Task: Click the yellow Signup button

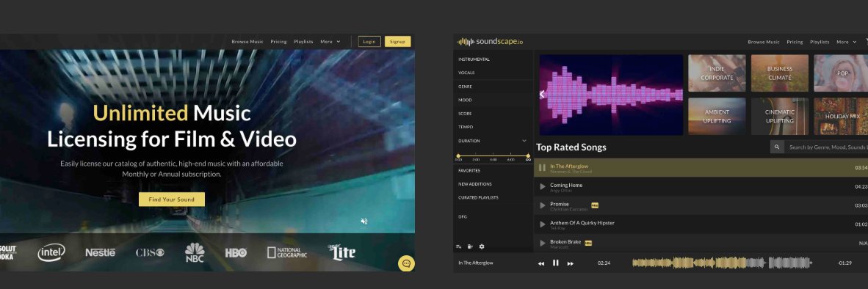Action: click(397, 42)
